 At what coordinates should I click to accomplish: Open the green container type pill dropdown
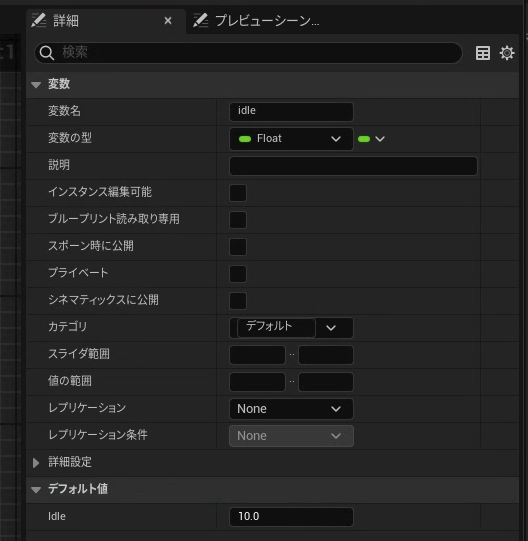[371, 139]
